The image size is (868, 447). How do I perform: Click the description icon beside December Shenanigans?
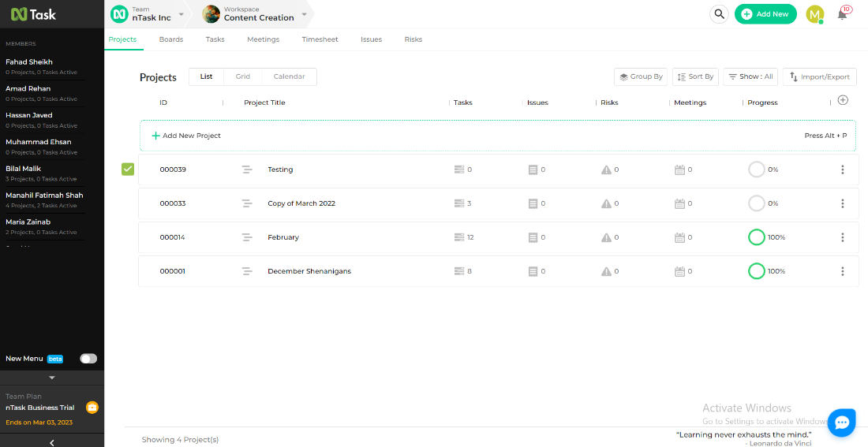247,271
